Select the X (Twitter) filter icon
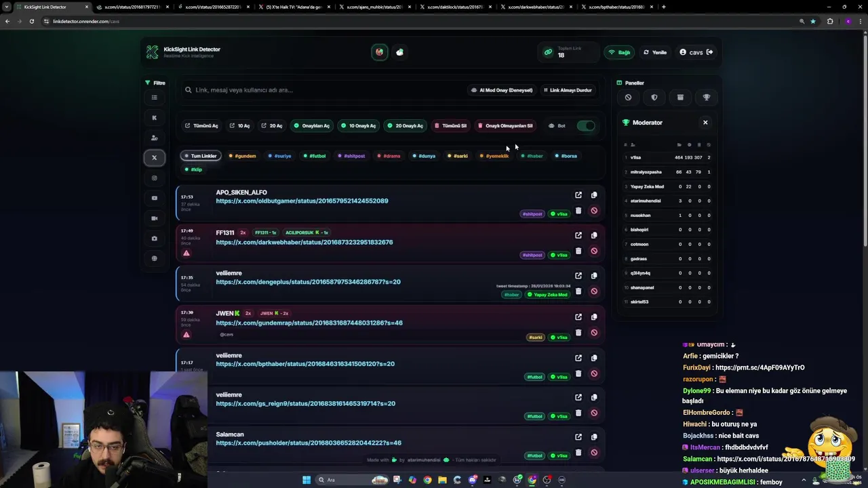This screenshot has height=488, width=868. pyautogui.click(x=154, y=158)
